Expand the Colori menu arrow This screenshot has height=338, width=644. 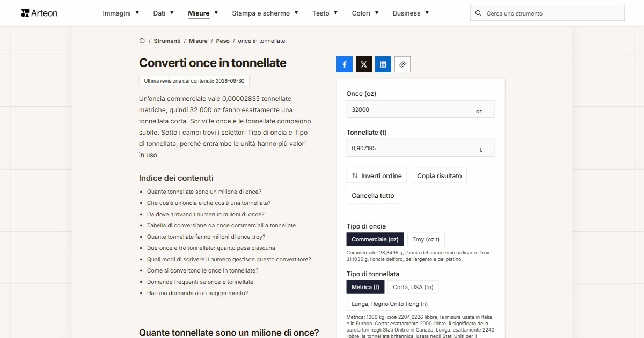click(377, 13)
